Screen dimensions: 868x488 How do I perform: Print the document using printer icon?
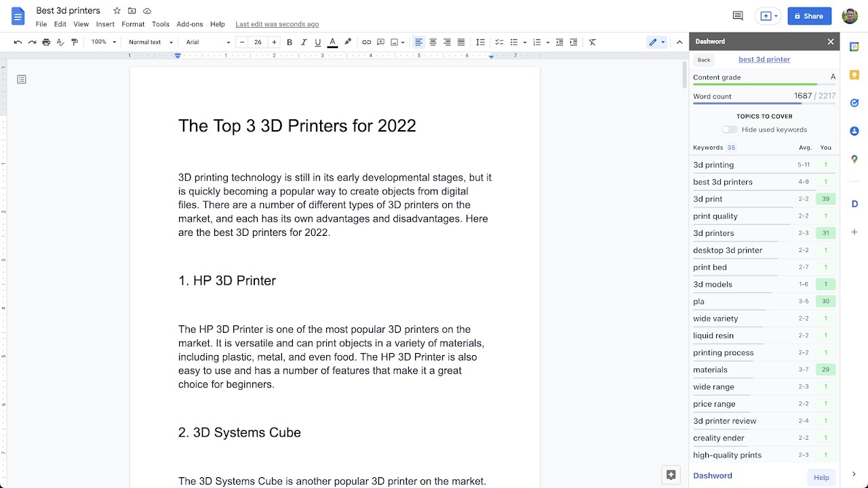(46, 42)
